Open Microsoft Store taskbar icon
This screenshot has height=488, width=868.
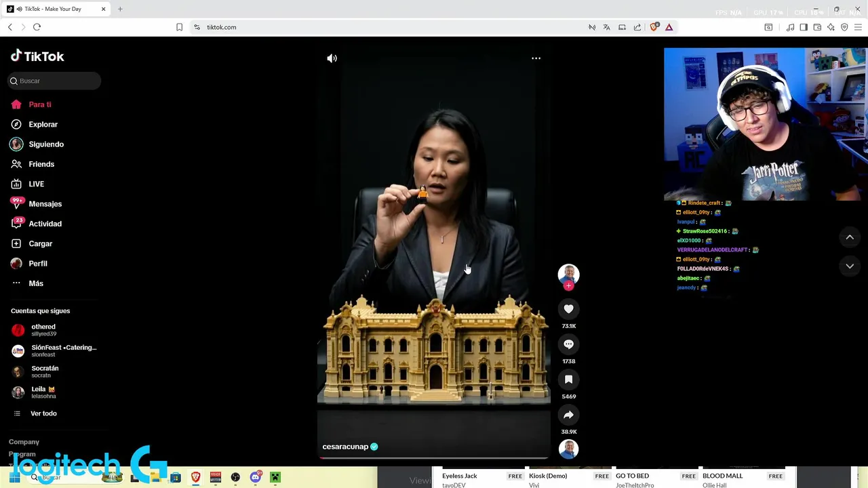(x=175, y=477)
